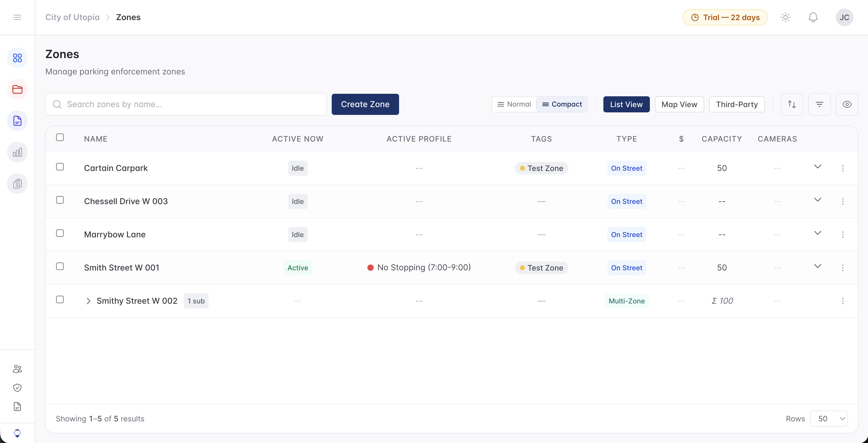Screen dimensions: 868x443
Task: Click Test Zone tag on Cartain Carpark
Action: [542, 168]
